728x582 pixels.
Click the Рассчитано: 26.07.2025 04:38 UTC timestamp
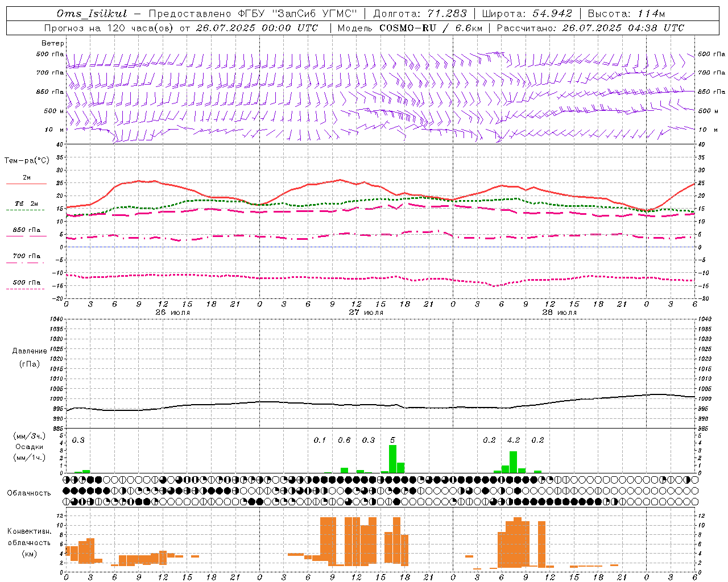coord(590,28)
